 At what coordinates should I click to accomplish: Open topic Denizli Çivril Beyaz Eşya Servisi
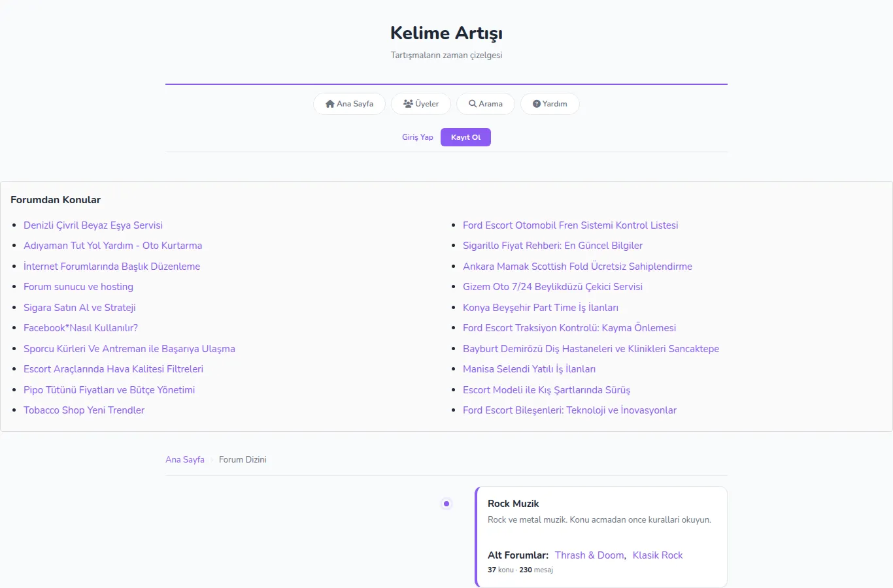(93, 225)
